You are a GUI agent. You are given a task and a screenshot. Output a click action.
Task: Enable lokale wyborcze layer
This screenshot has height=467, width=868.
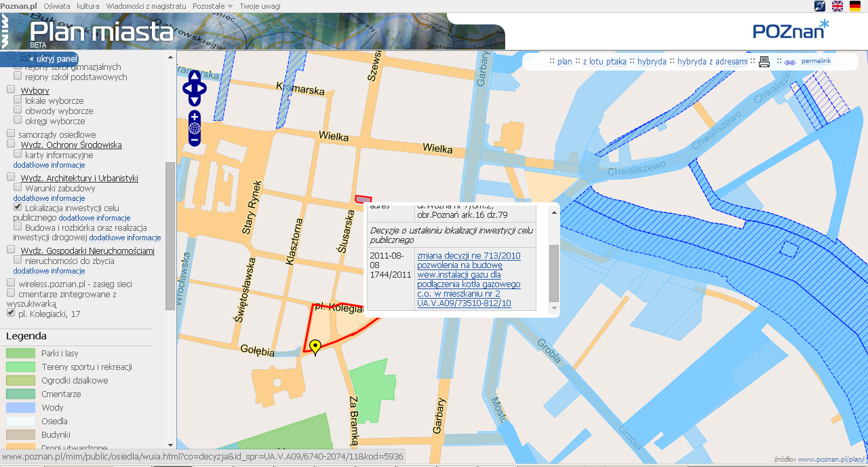click(18, 100)
